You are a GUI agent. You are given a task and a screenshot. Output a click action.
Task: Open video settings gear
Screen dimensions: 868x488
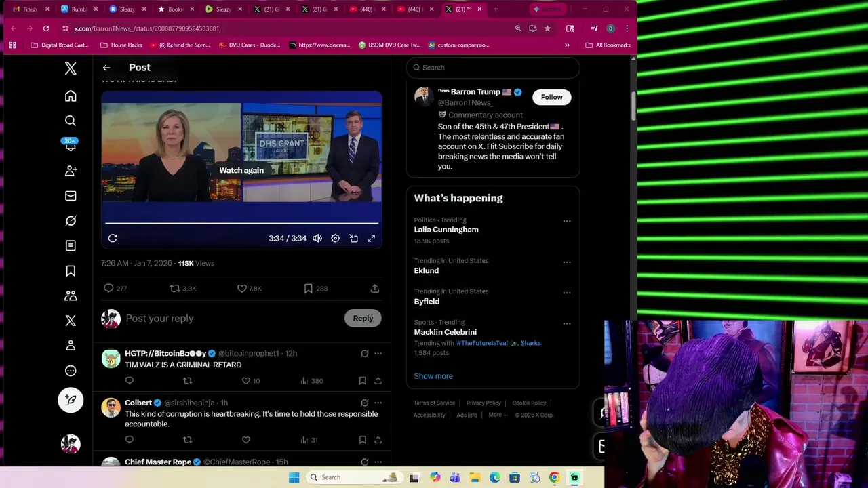pos(335,239)
